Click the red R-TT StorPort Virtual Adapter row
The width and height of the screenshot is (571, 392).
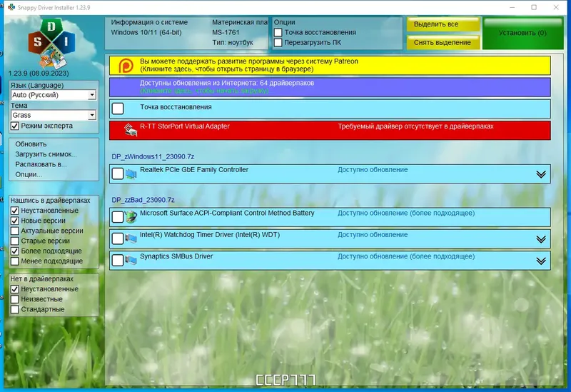[x=330, y=131]
